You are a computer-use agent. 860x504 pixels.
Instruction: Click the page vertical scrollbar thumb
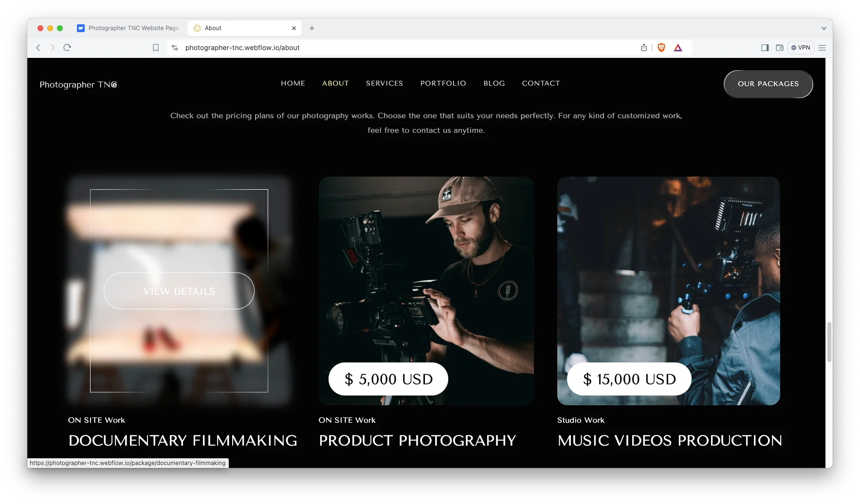point(829,342)
